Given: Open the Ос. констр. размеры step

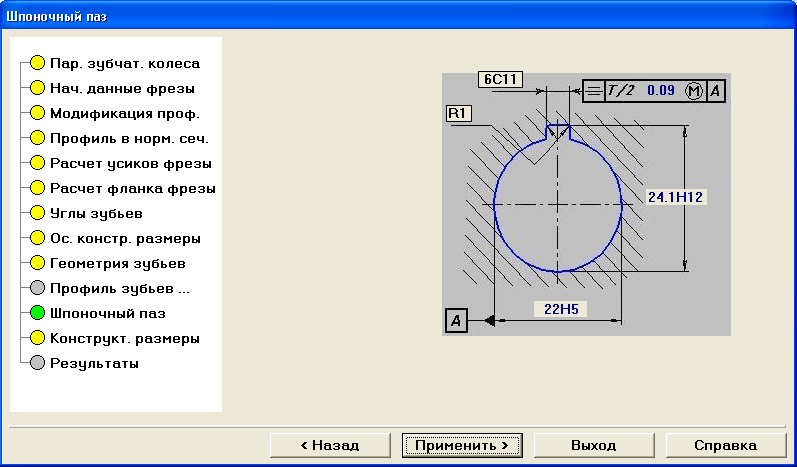Looking at the screenshot, I should 125,238.
